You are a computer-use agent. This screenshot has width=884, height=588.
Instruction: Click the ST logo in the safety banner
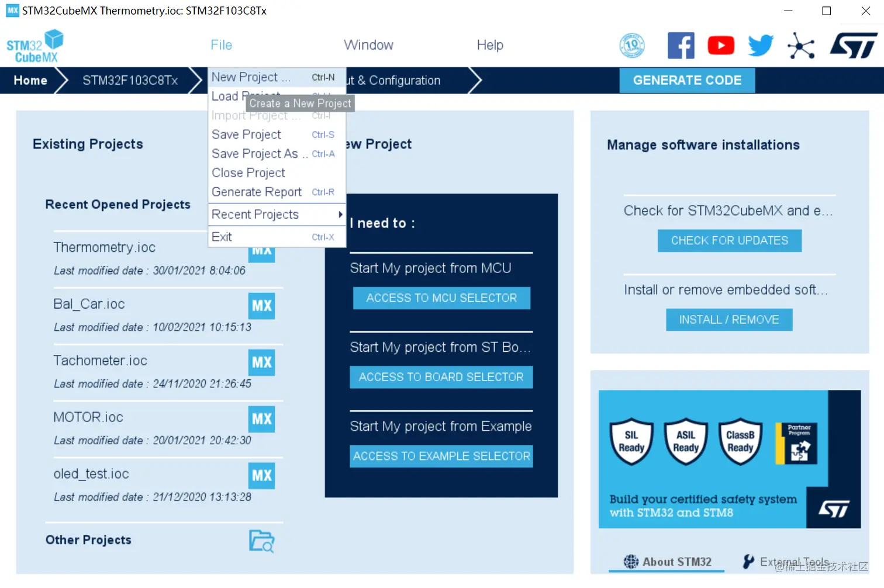click(x=834, y=509)
